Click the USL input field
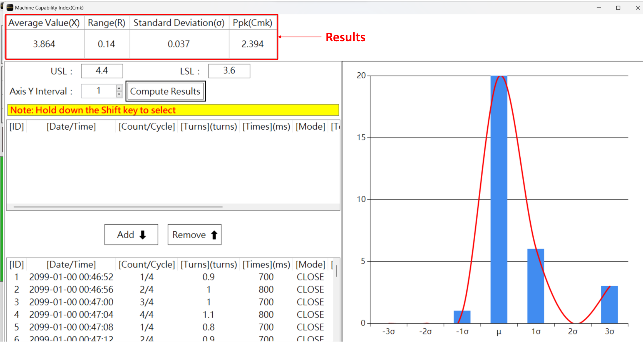This screenshot has height=342, width=644. coord(102,71)
